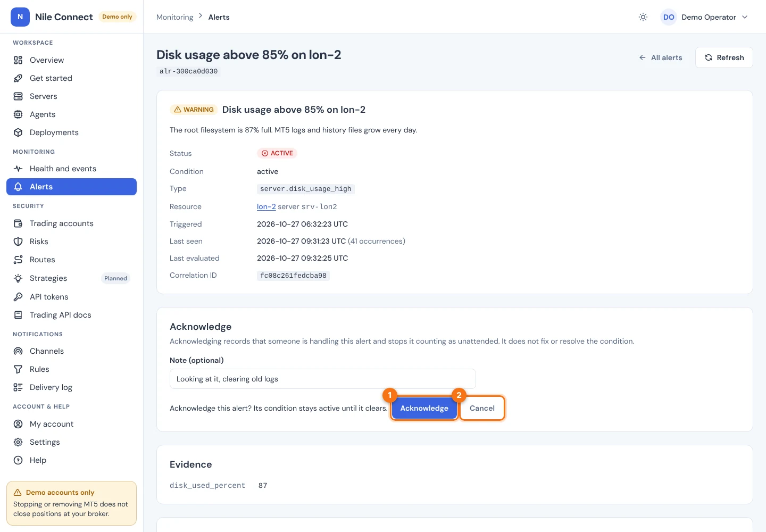Open Overview from the sidebar
Viewport: 766px width, 532px height.
coord(71,60)
